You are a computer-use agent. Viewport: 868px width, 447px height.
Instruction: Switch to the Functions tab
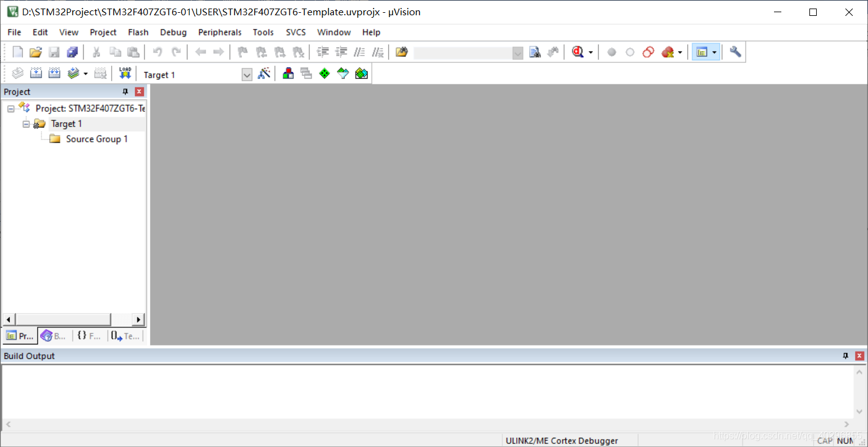pyautogui.click(x=90, y=336)
